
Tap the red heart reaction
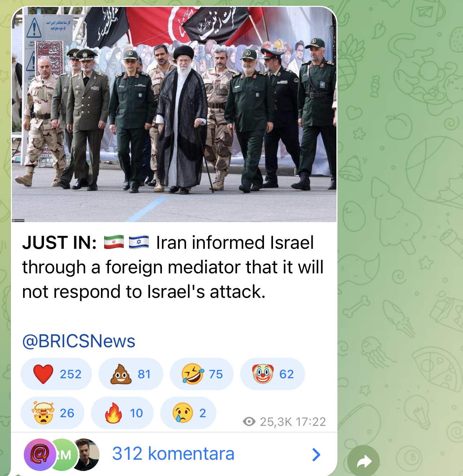(x=56, y=374)
